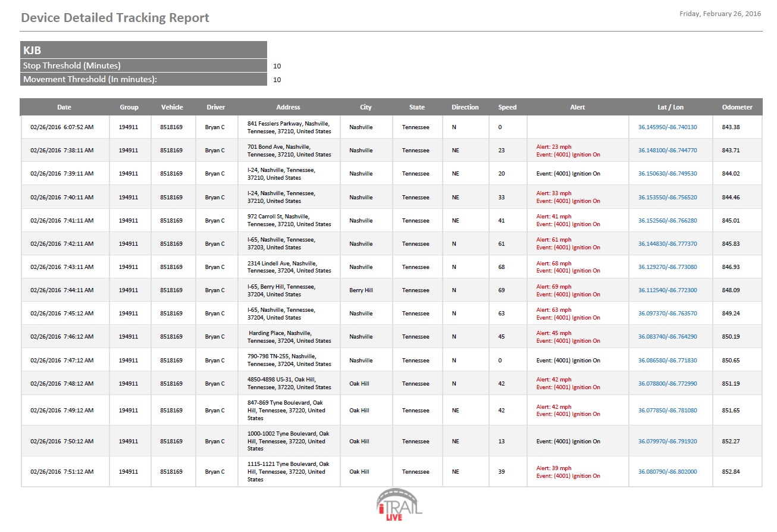Click the Odometer column header
The height and width of the screenshot is (532, 777).
737,107
